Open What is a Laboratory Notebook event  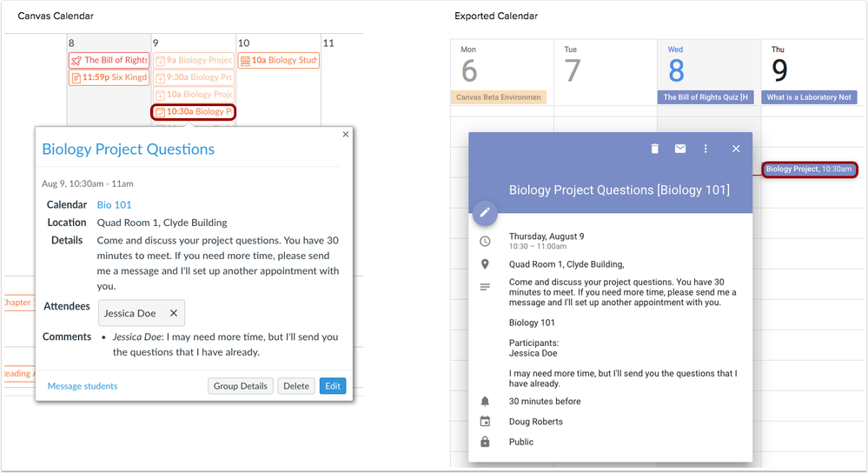click(809, 97)
